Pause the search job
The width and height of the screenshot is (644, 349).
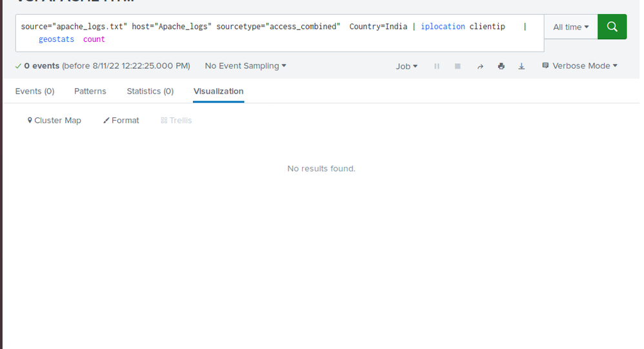point(437,66)
